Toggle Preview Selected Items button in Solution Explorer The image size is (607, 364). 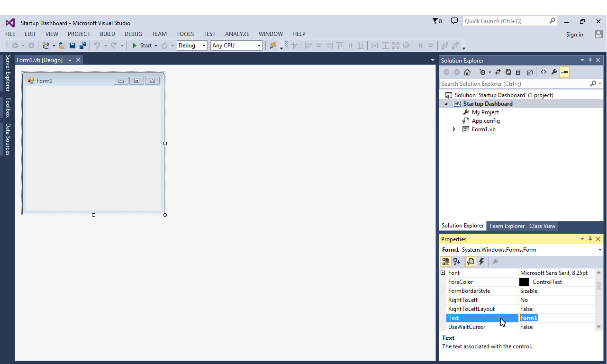pyautogui.click(x=564, y=72)
